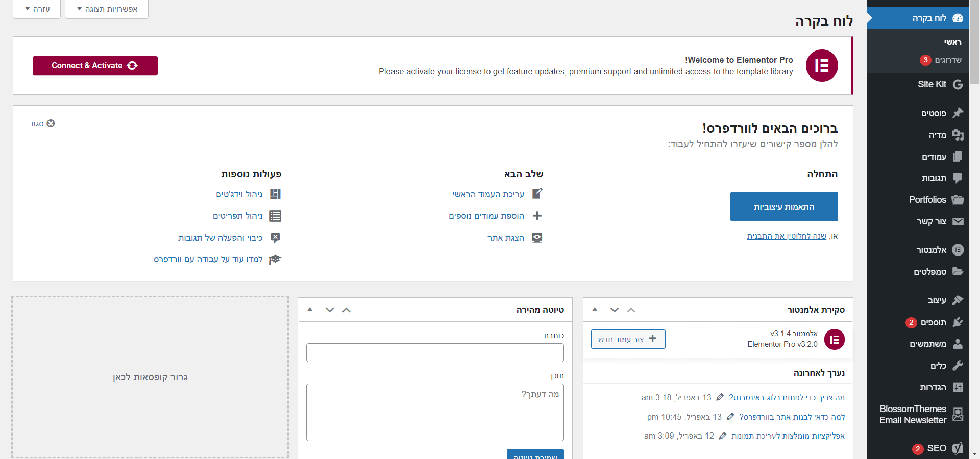Click plus icon beside הוספת עמודים נוספים
The height and width of the screenshot is (459, 980).
(537, 216)
